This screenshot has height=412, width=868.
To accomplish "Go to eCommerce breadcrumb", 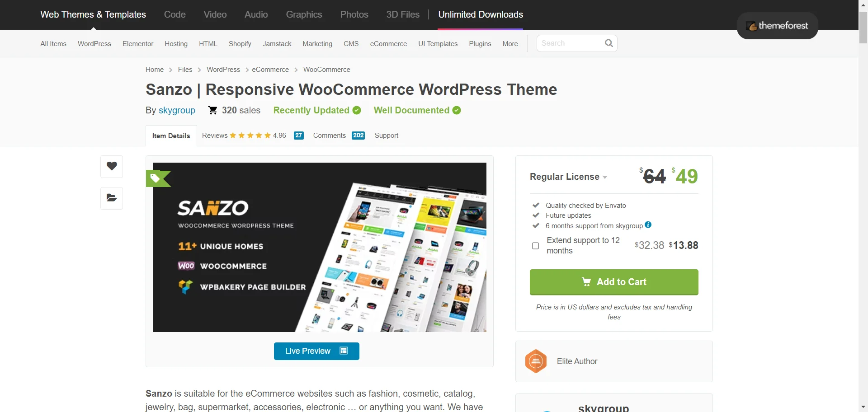I will [270, 70].
